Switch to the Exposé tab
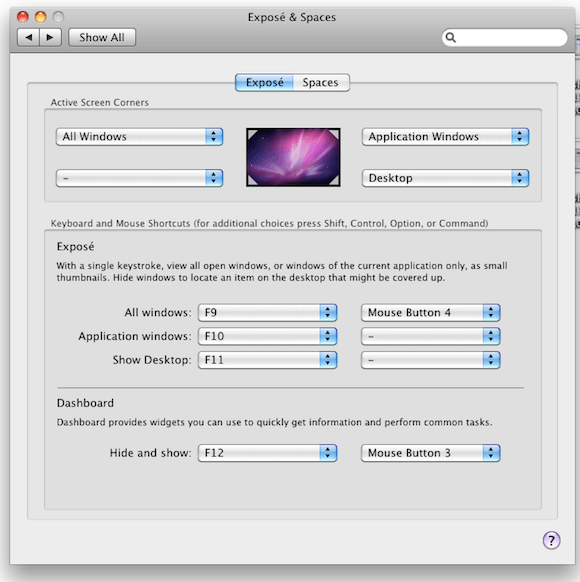The height and width of the screenshot is (582, 580). 264,82
